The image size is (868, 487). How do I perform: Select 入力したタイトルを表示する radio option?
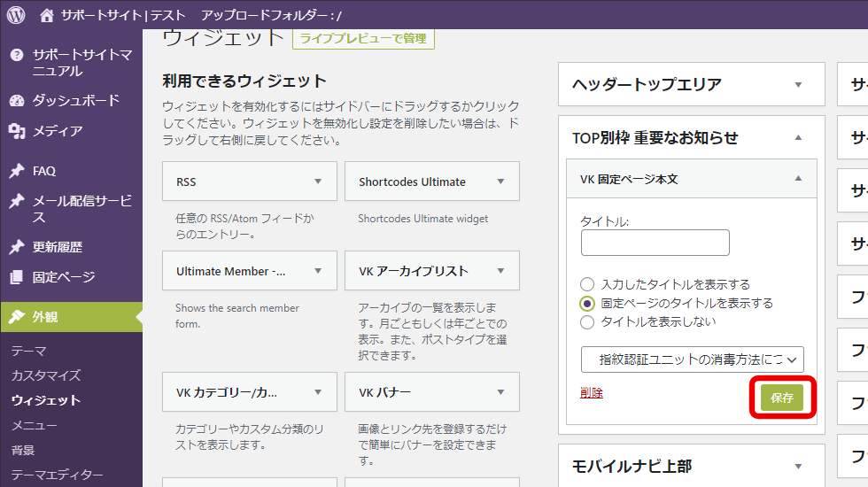tap(587, 284)
